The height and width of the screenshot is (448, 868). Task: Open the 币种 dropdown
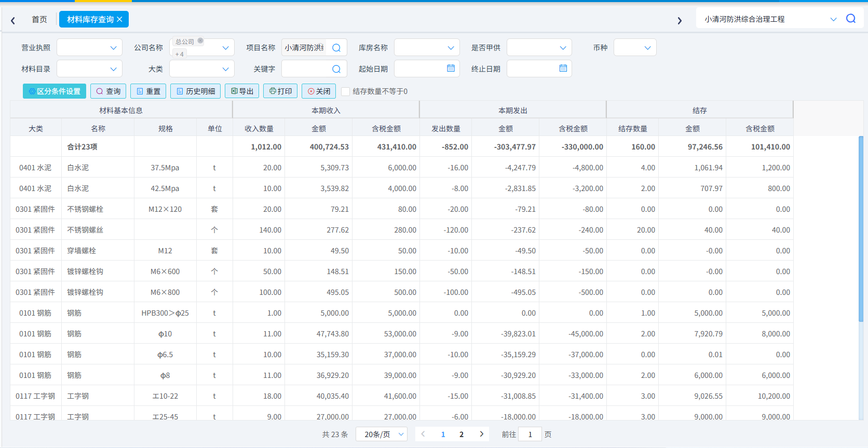(x=635, y=48)
